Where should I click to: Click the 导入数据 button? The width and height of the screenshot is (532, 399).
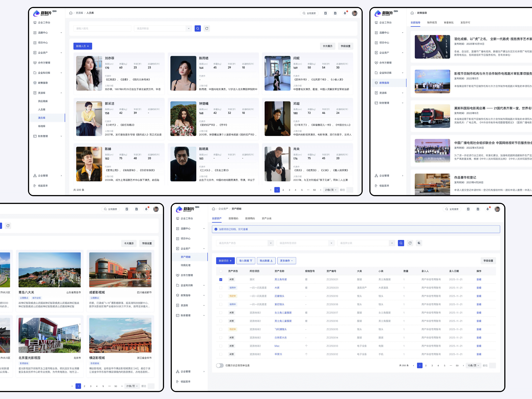pos(245,261)
